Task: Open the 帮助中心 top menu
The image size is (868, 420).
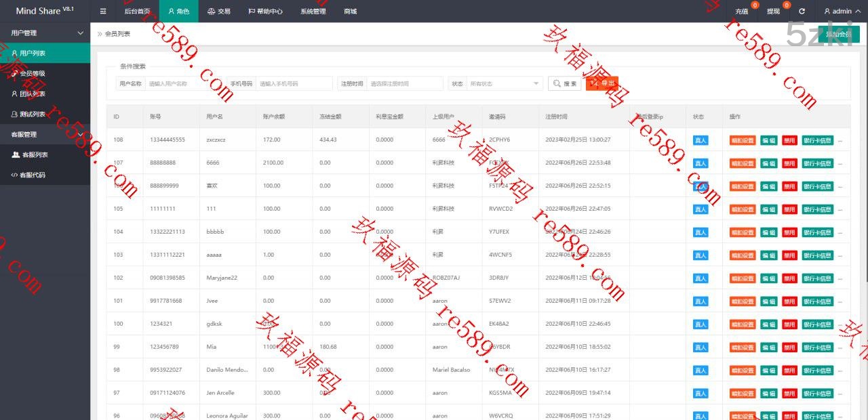Action: tap(265, 12)
